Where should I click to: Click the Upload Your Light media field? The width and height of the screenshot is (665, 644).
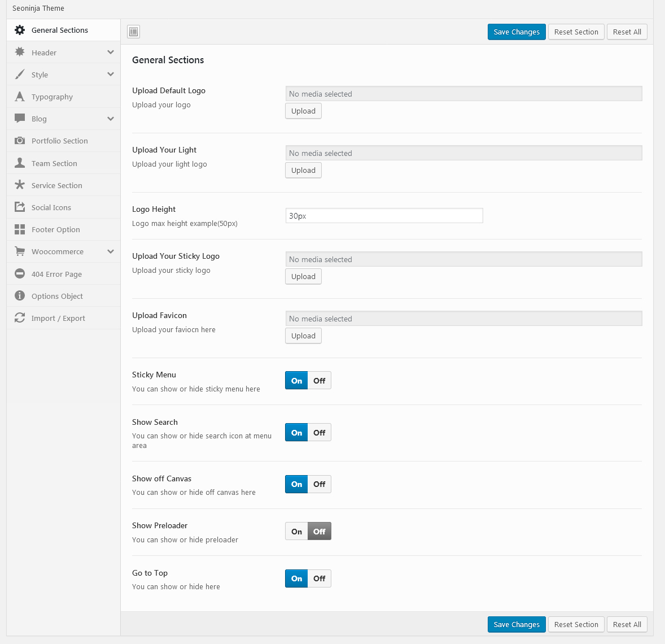[x=464, y=153]
